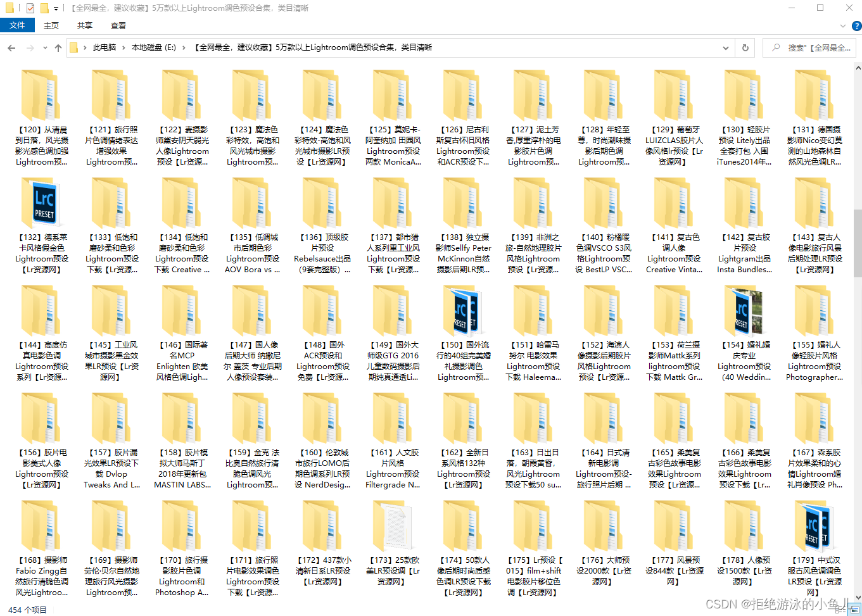Click the '454 个项目' status bar count
Screen dimensions: 862x616
(x=27, y=610)
